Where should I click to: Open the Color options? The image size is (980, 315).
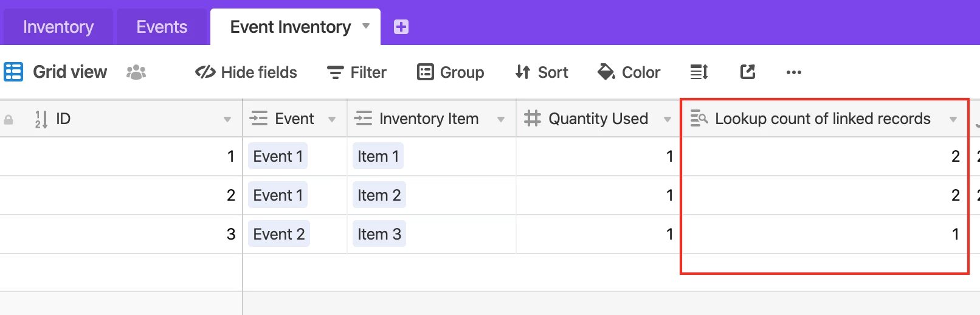click(629, 72)
